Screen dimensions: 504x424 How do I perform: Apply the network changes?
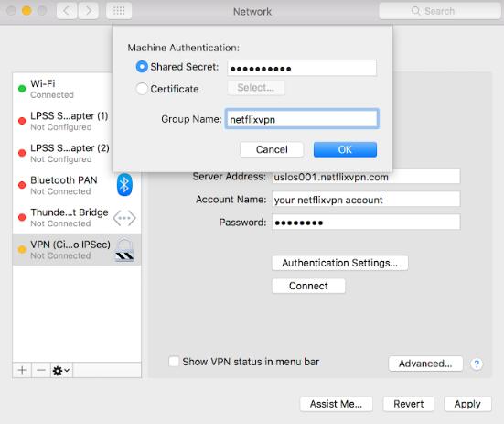[x=467, y=404]
